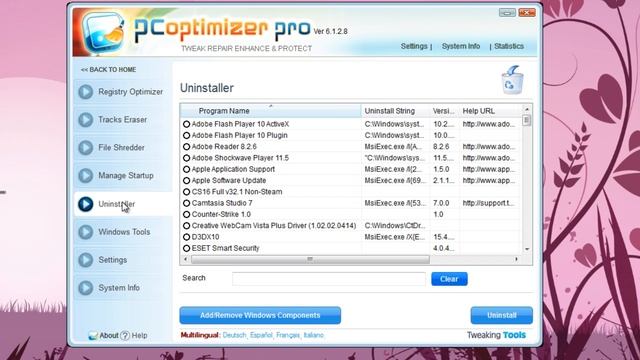Image resolution: width=640 pixels, height=360 pixels.
Task: Click the Manage Startup arrow icon
Action: [x=86, y=176]
